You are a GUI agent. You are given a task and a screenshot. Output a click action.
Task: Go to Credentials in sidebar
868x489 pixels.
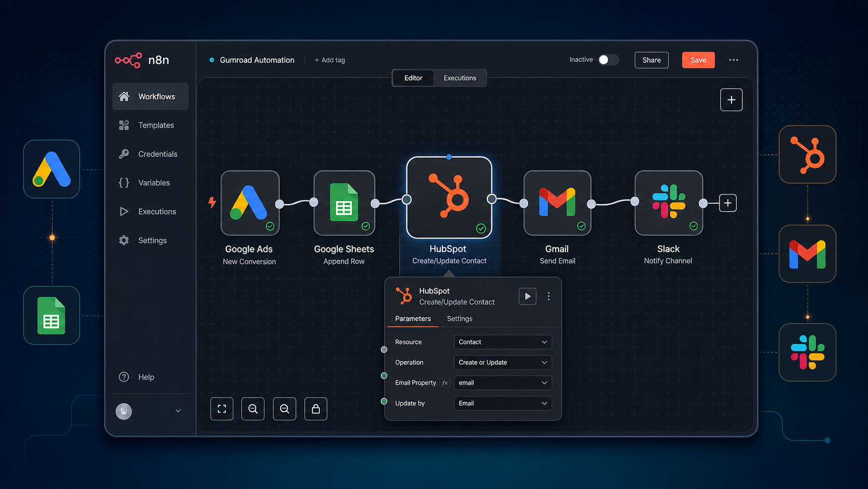pos(150,154)
